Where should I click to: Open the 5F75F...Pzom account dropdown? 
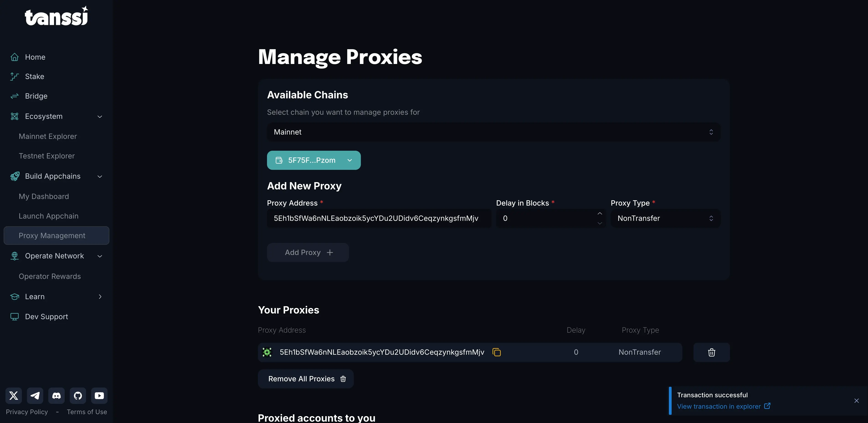coord(314,160)
